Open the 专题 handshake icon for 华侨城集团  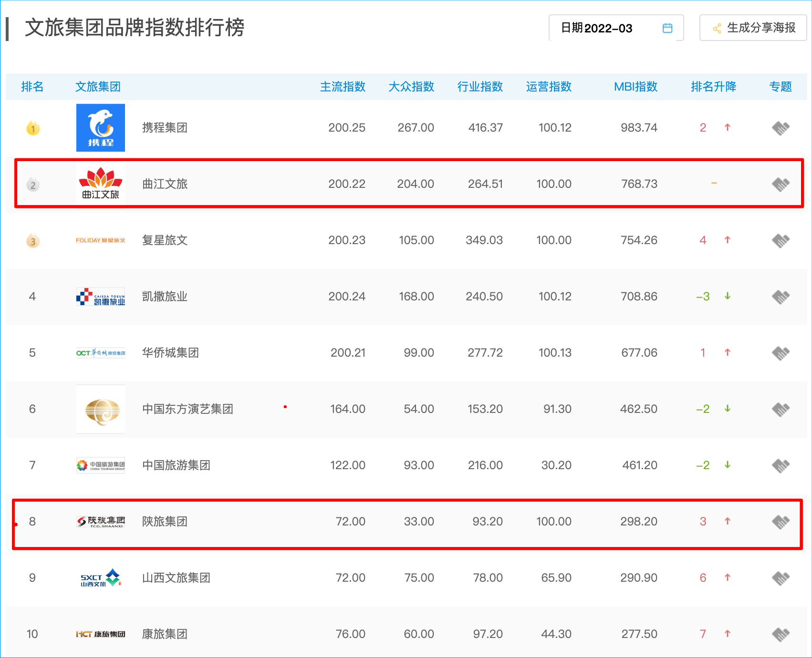pyautogui.click(x=781, y=353)
